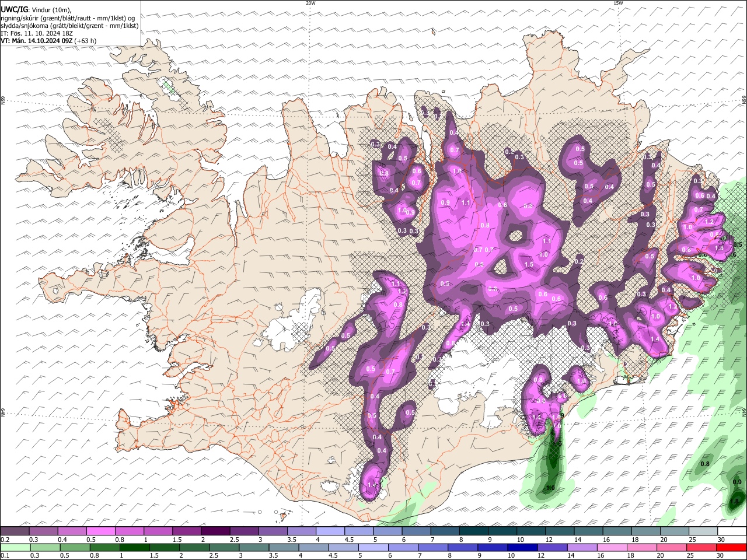Click the bright red 30+ swatch on the rain scale
747x560 pixels.
pyautogui.click(x=732, y=547)
